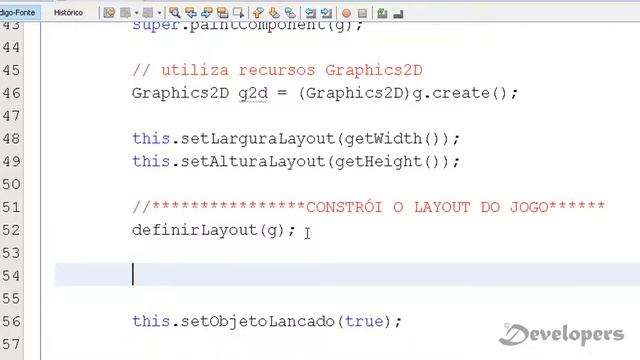Click the Find Selection magnifier icon

(x=175, y=13)
